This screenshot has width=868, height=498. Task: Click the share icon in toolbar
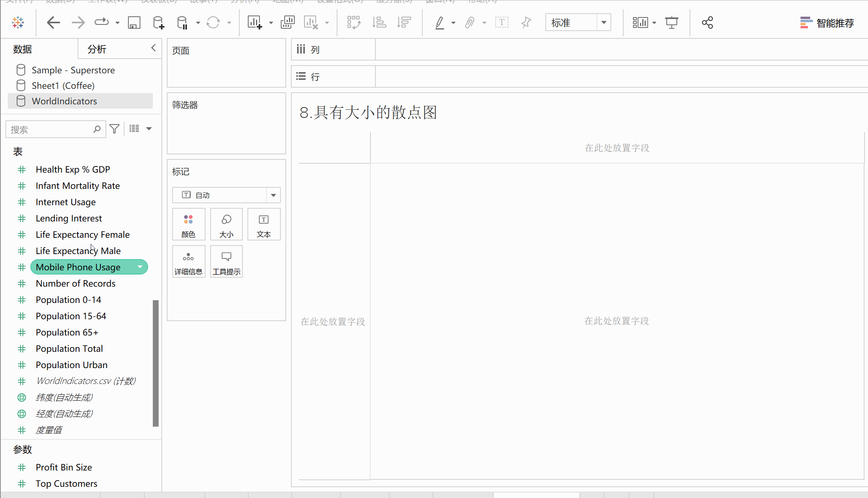[707, 22]
